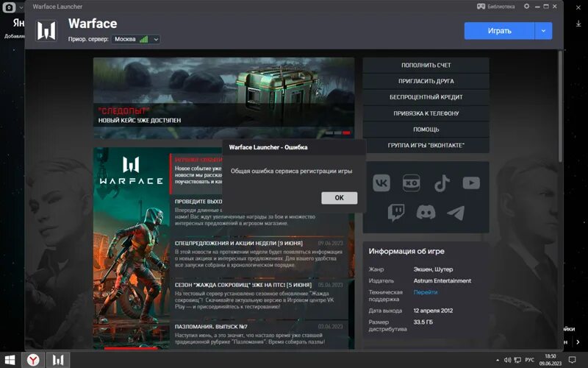
Task: Click the launcher vertical scrollbar
Action: pos(561,107)
